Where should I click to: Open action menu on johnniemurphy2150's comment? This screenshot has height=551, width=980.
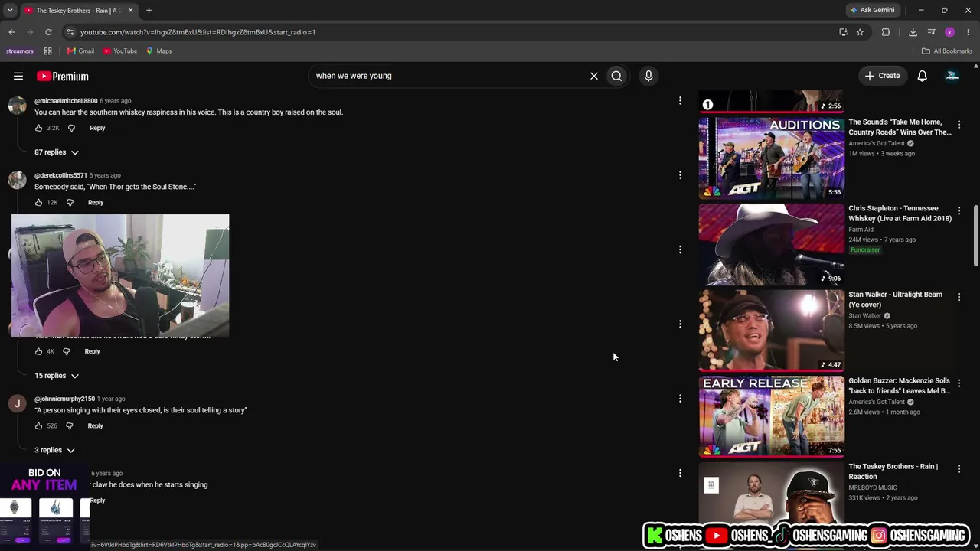click(x=680, y=399)
